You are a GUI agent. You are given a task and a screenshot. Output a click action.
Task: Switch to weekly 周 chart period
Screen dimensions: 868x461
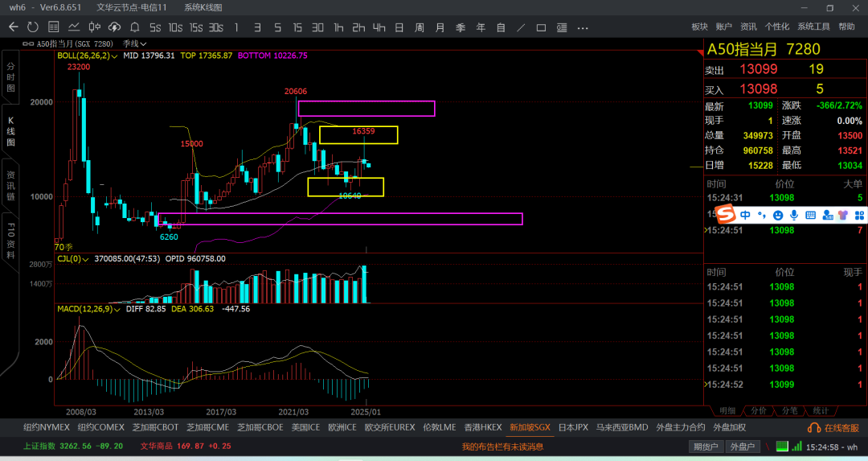(x=420, y=27)
